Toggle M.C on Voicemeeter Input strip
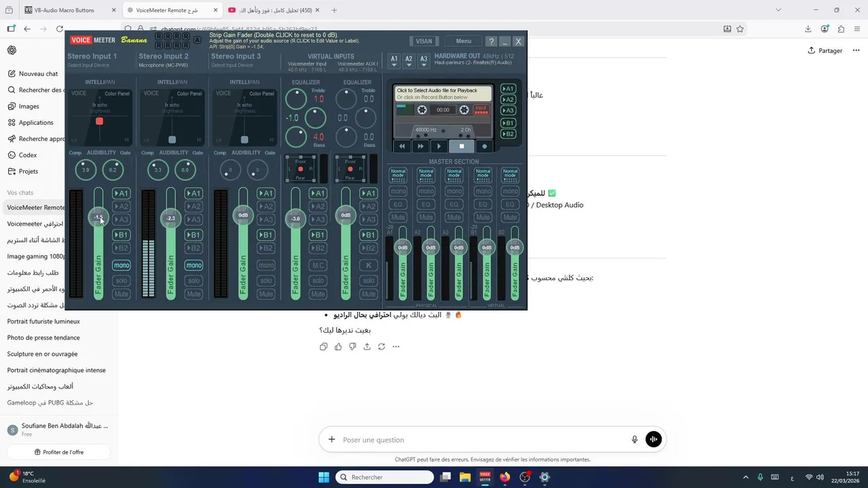 coord(317,265)
